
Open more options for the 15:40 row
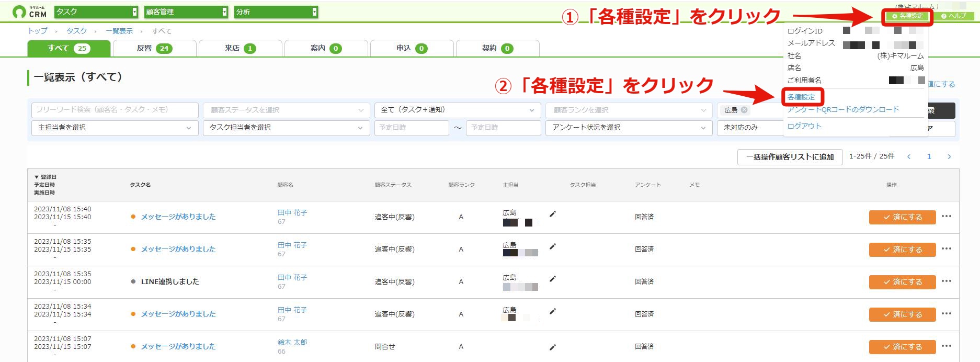pos(947,216)
